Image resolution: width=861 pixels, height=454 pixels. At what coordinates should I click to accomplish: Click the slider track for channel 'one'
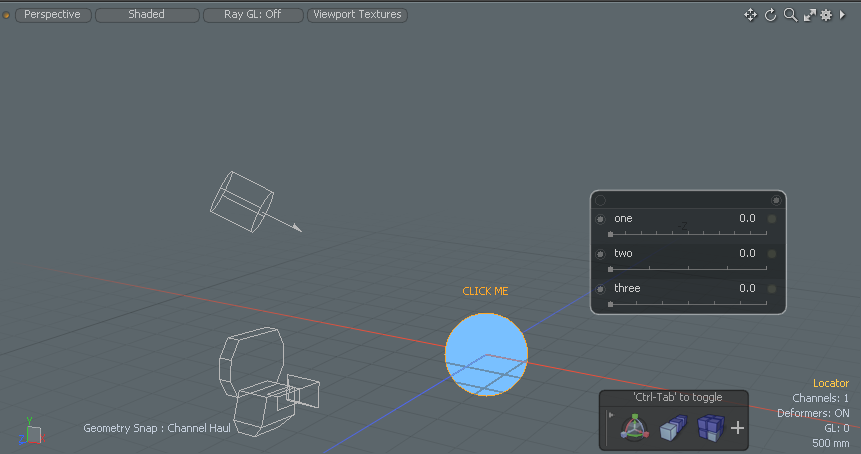coord(688,234)
